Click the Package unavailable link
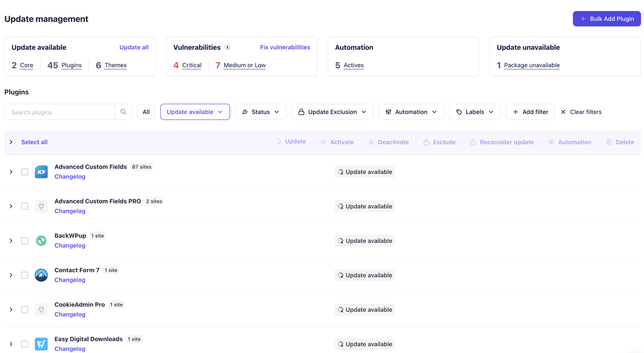This screenshot has height=353, width=644. tap(532, 65)
